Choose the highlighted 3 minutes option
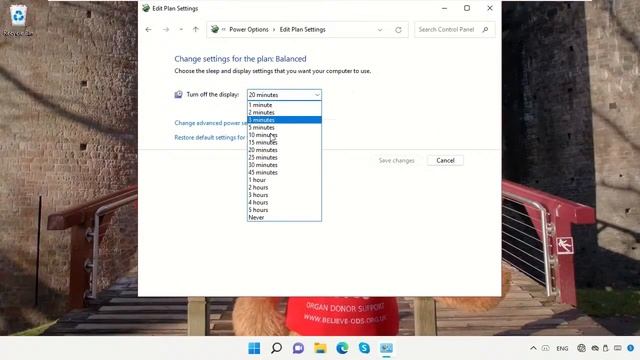Image resolution: width=640 pixels, height=360 pixels. coord(284,120)
